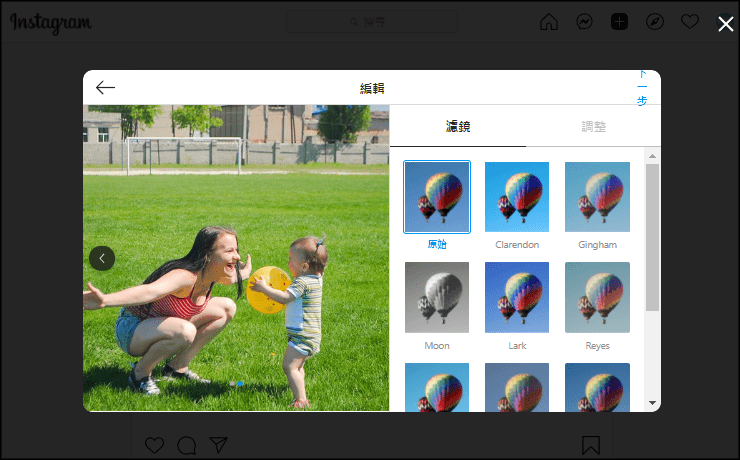Image resolution: width=740 pixels, height=460 pixels.
Task: Switch to the 濾鏡 filters tab
Action: (458, 126)
